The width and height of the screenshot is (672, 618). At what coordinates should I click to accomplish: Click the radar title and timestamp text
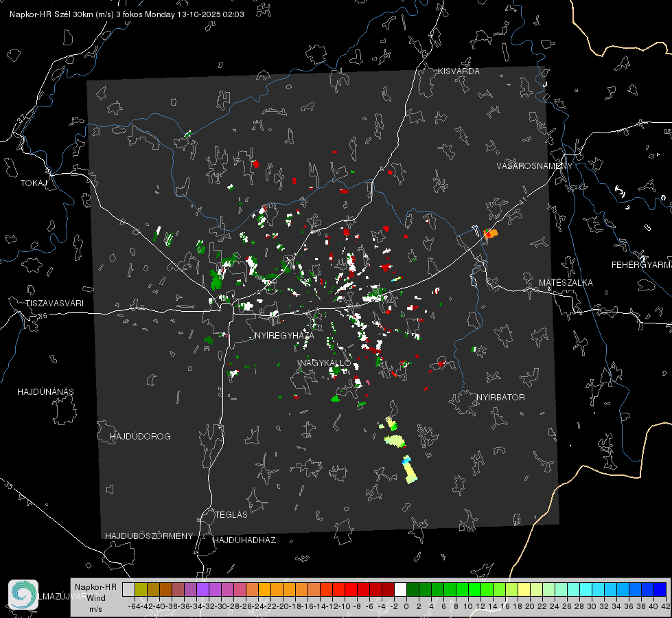(127, 14)
